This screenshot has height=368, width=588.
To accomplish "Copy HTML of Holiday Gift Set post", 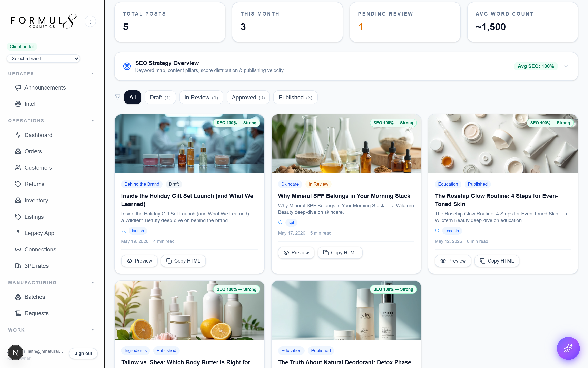I will coord(183,261).
